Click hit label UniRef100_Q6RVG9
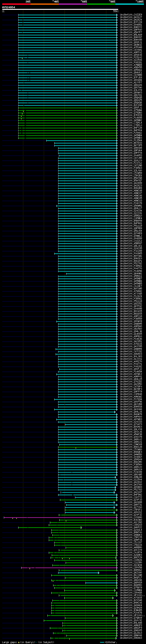Image resolution: width=146 pixels, height=644 pixels. (131, 583)
